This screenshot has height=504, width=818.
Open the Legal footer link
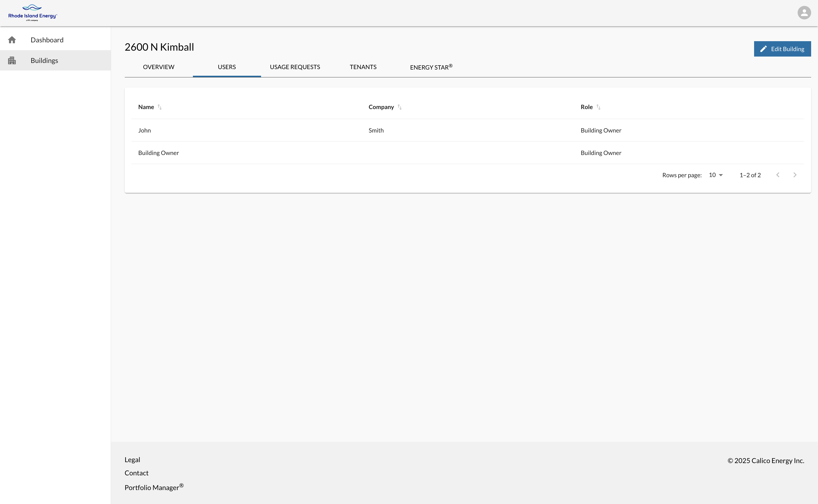[x=132, y=460]
